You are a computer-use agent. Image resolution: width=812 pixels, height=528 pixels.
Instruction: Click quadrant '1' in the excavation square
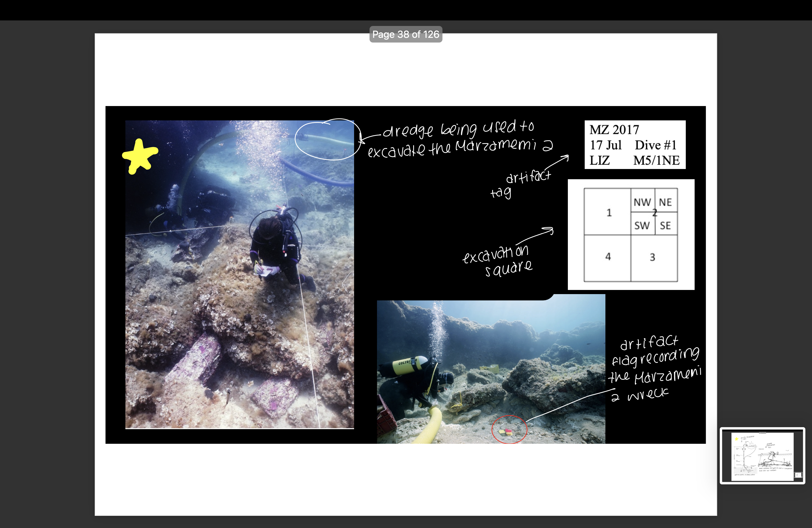(608, 213)
